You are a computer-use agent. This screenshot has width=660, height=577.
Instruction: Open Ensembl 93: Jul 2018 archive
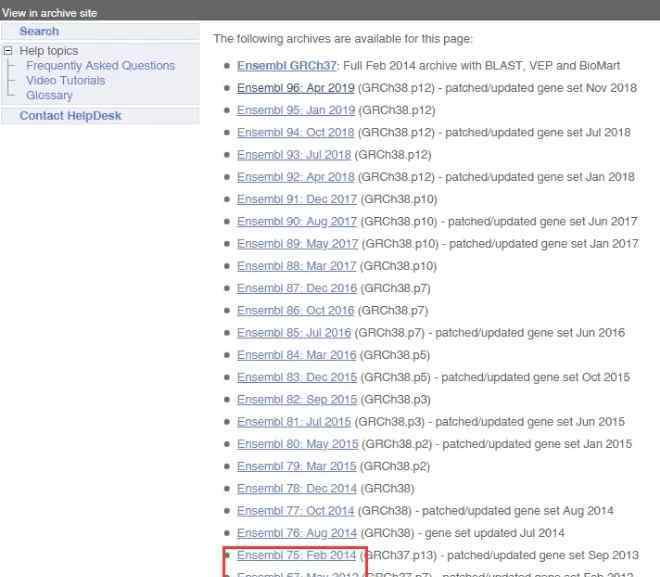coord(294,155)
